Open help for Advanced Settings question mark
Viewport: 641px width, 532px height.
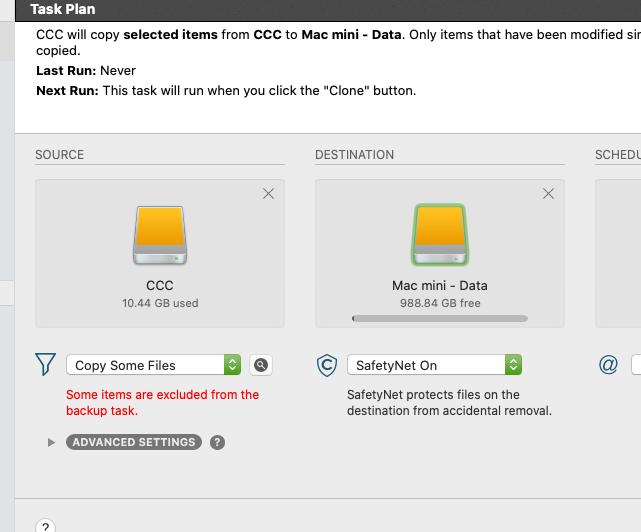point(217,442)
